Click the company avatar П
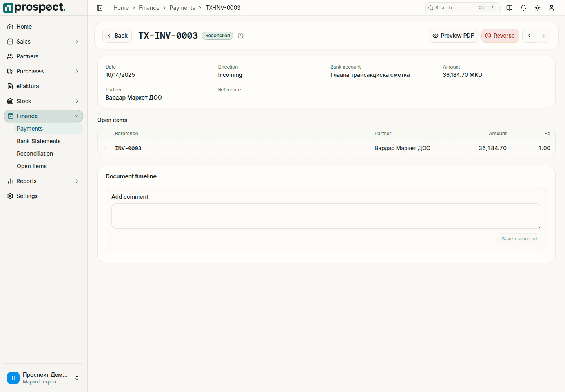The width and height of the screenshot is (565, 392). tap(13, 378)
